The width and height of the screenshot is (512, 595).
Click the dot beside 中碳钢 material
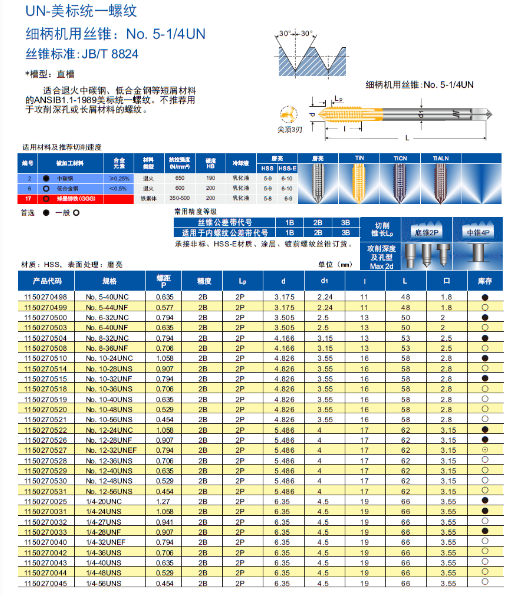pos(46,178)
